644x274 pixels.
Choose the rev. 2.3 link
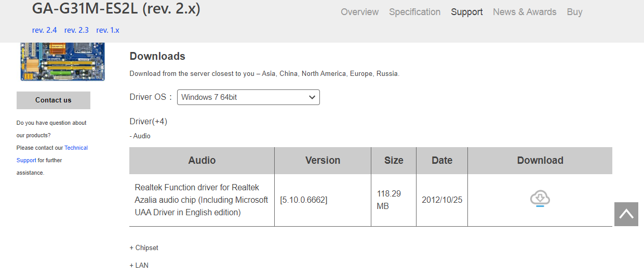76,30
